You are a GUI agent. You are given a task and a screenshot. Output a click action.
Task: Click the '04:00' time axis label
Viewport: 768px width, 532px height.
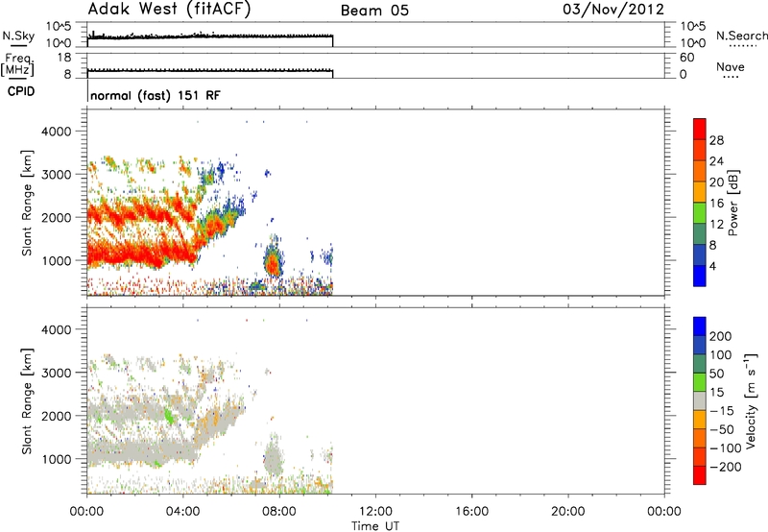click(182, 512)
